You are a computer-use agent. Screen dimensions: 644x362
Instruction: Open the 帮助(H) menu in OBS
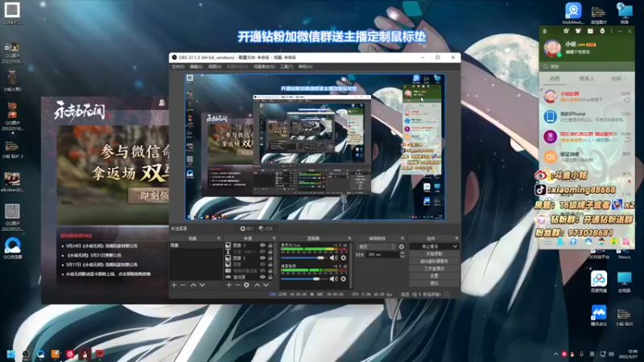[305, 67]
